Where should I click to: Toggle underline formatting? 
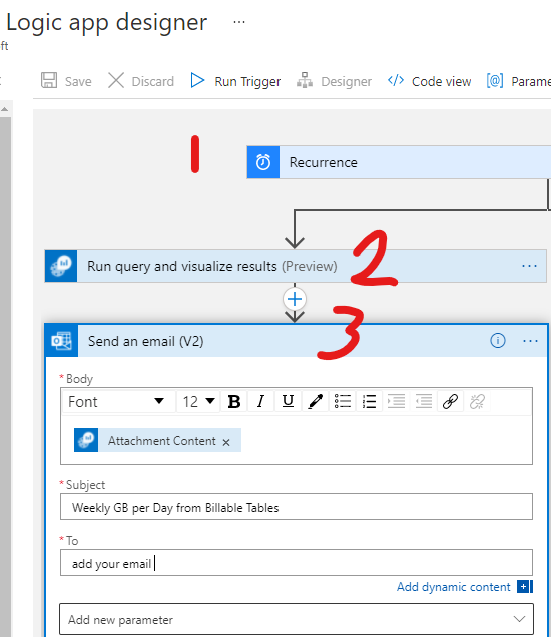(x=288, y=401)
